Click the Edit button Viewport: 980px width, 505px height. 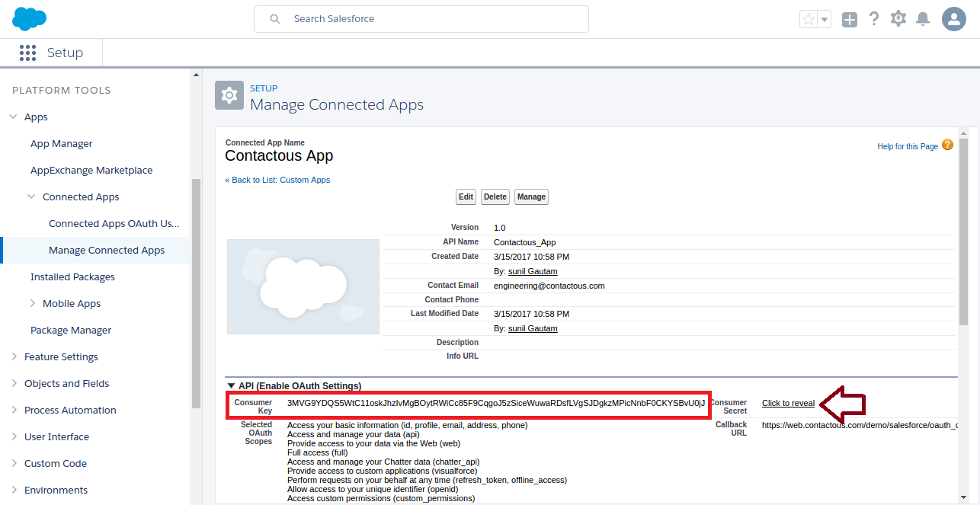click(466, 197)
